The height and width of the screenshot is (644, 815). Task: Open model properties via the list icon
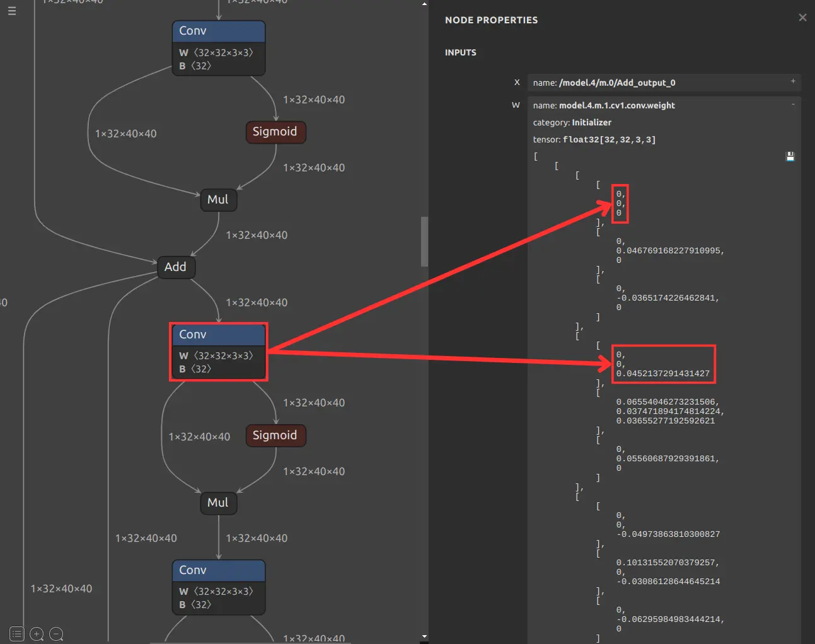tap(16, 634)
